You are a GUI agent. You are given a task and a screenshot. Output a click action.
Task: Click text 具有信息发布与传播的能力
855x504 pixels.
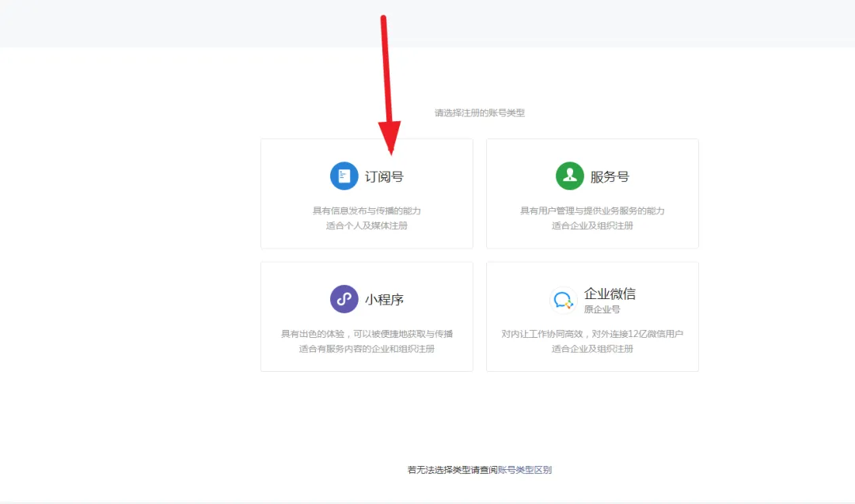367,211
